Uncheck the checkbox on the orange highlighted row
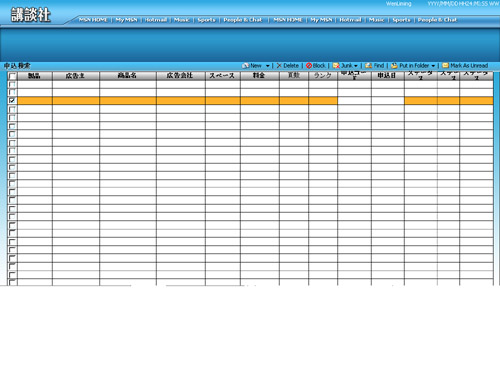The image size is (500, 375). [x=12, y=100]
